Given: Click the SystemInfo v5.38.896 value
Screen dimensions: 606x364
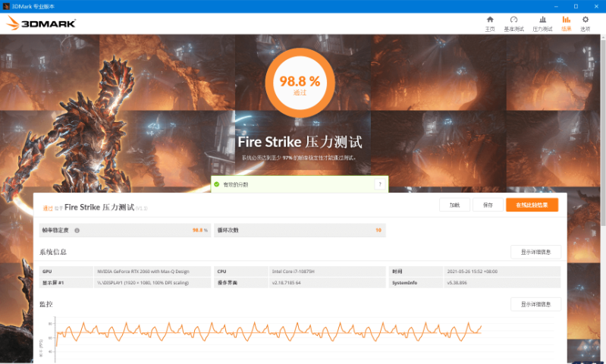Looking at the screenshot, I should [x=501, y=282].
